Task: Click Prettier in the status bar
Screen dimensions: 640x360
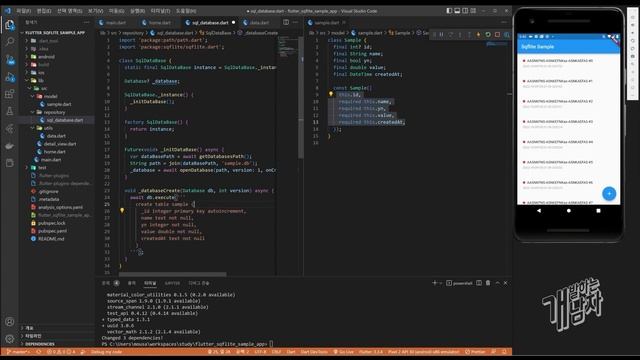Action: [x=475, y=352]
